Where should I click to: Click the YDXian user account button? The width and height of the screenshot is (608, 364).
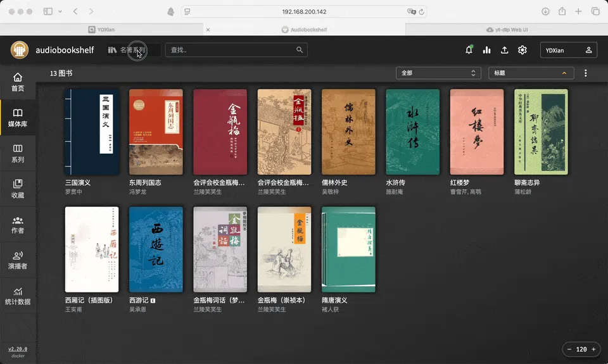[568, 50]
